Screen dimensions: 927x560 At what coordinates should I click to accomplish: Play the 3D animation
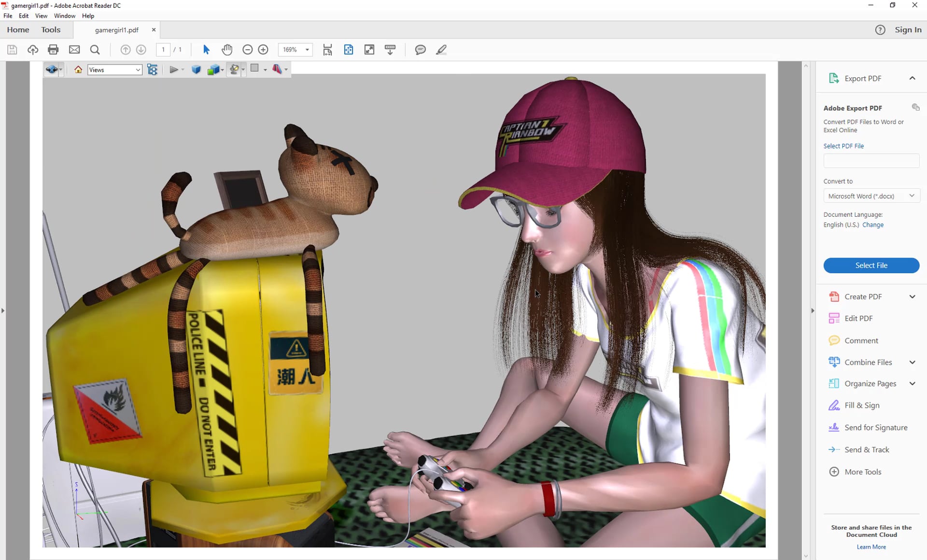pyautogui.click(x=174, y=69)
